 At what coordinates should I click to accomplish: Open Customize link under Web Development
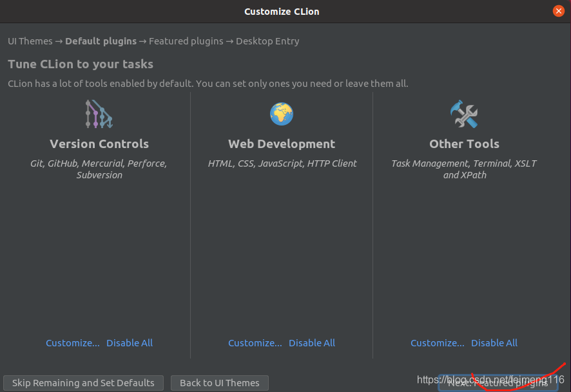(255, 343)
